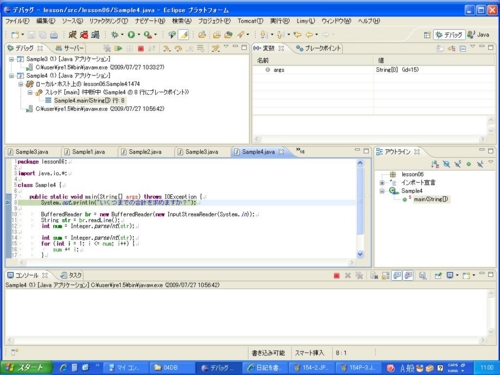Switch to the サーバー tab

tap(70, 49)
